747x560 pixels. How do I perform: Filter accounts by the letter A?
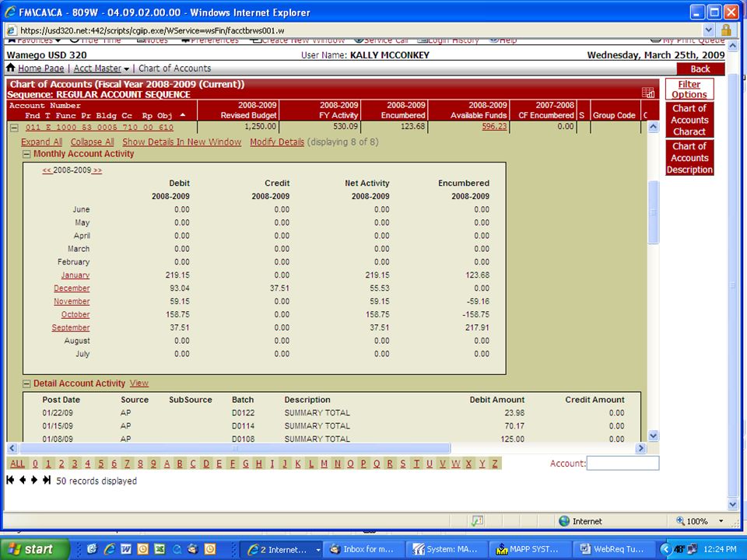coord(167,464)
